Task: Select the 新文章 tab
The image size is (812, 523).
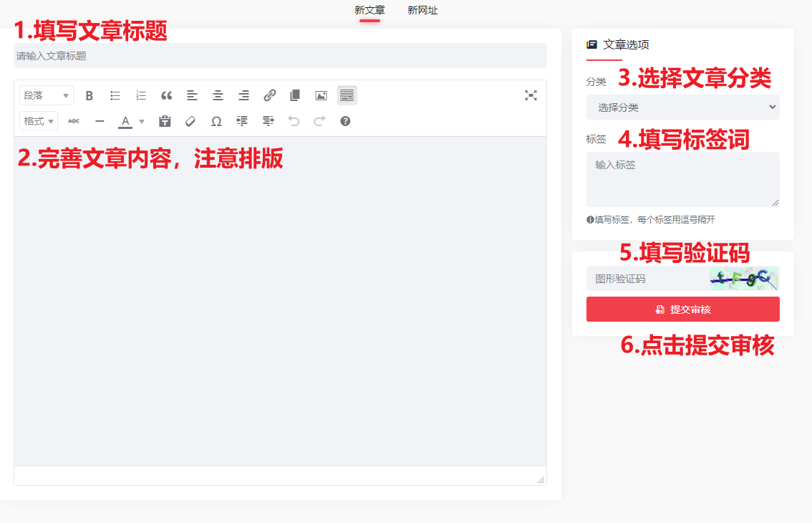Action: 369,10
